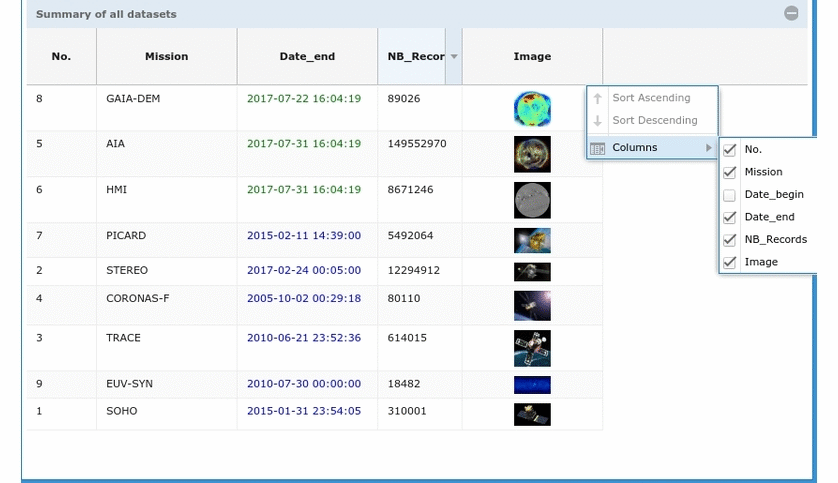Open the HMI grayscale sun thumbnail
The image size is (838, 483).
(532, 200)
